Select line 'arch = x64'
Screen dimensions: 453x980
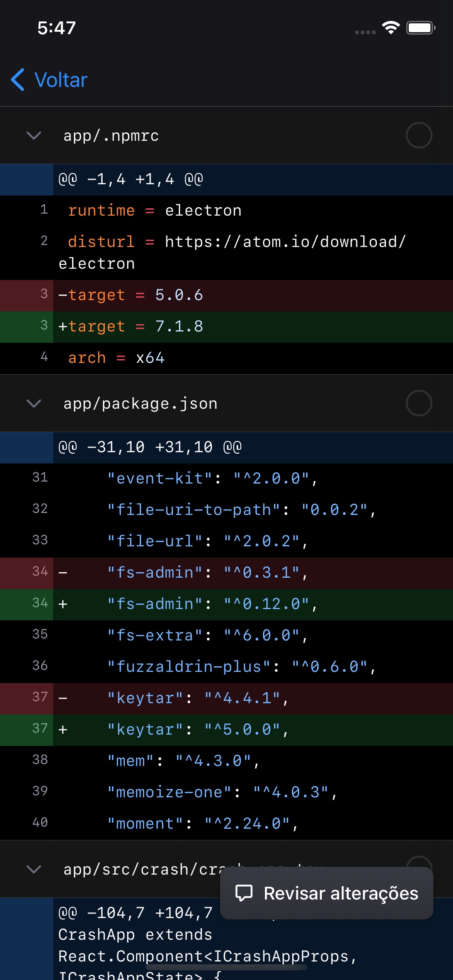pos(226,358)
